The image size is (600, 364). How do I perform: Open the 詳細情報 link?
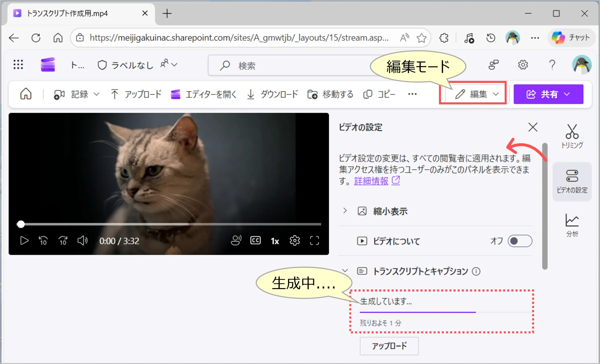coord(371,181)
